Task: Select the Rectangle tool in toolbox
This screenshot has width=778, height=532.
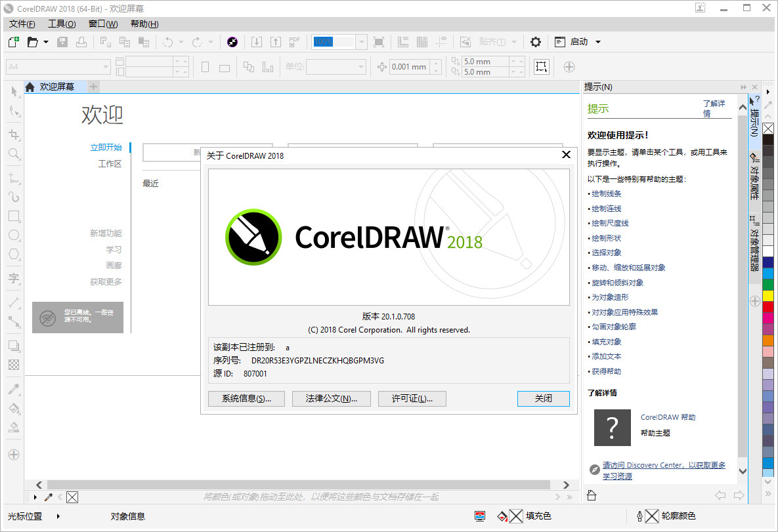Action: (x=14, y=216)
